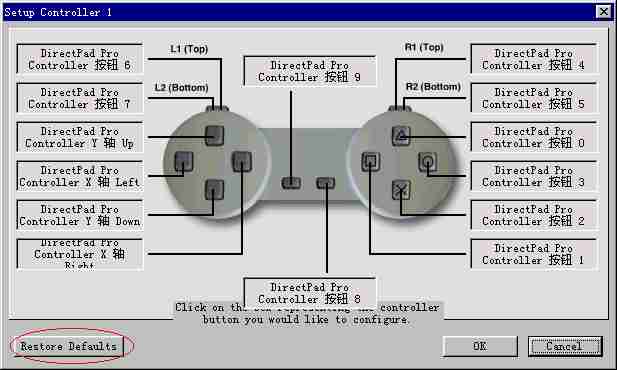Choose the X 轴 Left mapping box
Viewport: 617px width, 370px height.
click(79, 176)
